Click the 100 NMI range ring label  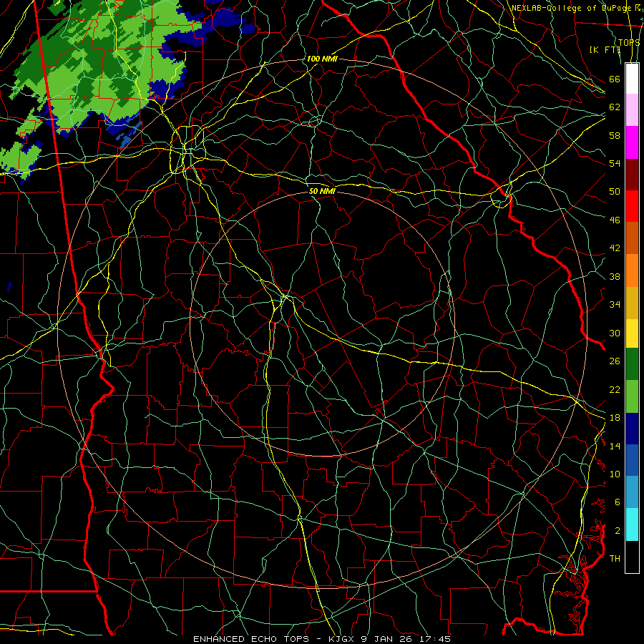coord(321,59)
